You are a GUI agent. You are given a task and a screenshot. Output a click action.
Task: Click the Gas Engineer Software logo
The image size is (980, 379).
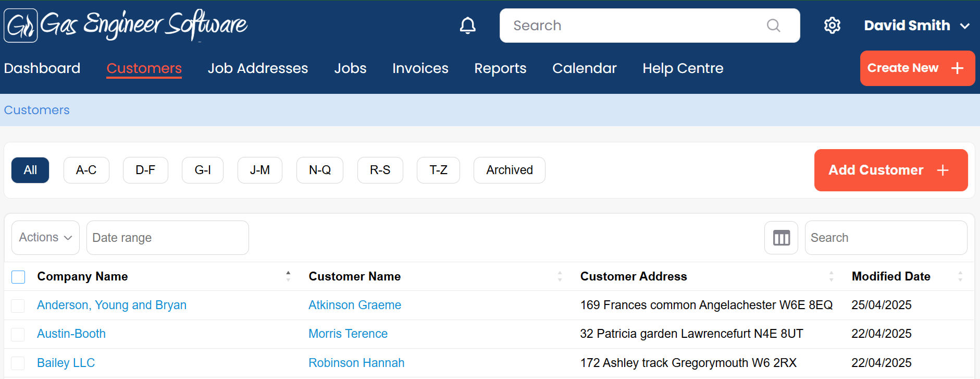126,25
